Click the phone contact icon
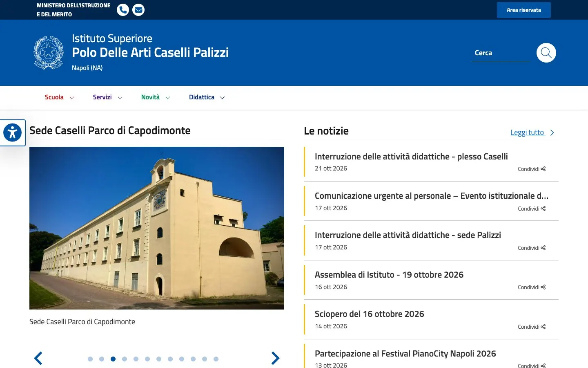588x368 pixels. coord(123,10)
